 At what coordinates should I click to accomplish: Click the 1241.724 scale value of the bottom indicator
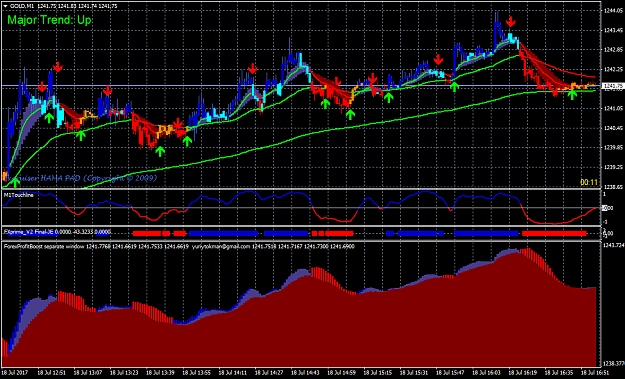coord(614,245)
